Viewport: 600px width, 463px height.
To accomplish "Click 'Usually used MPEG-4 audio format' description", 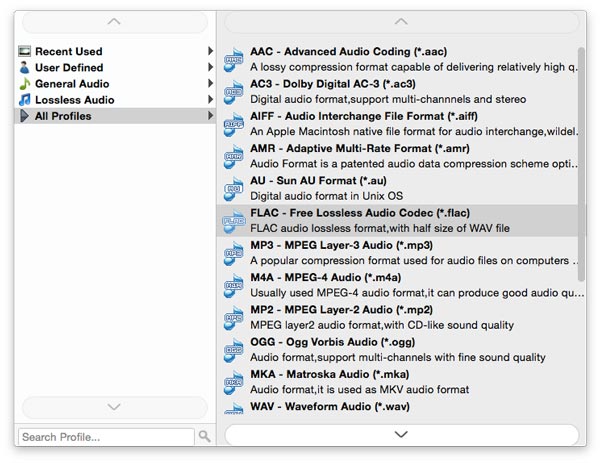I will point(417,293).
